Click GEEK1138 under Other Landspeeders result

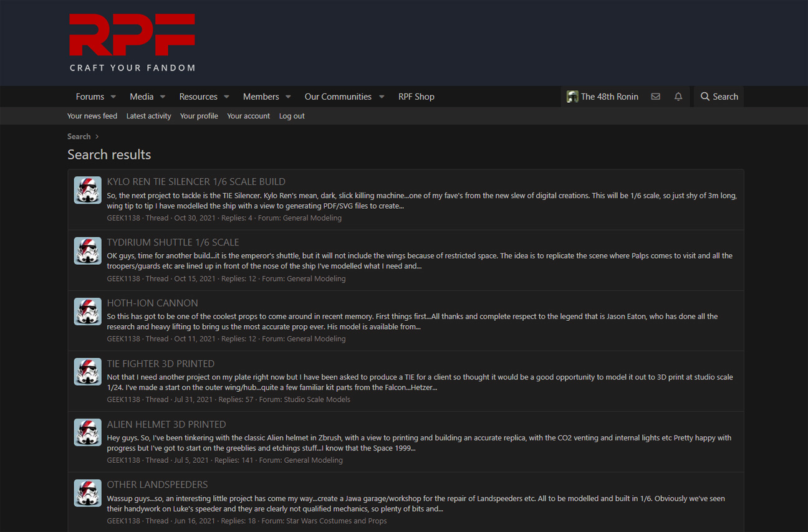point(123,521)
